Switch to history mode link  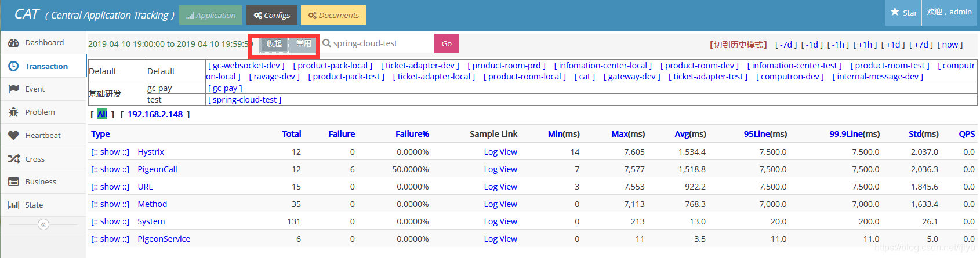pos(739,45)
